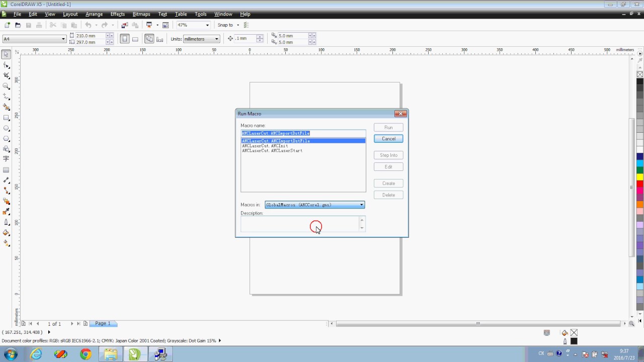Select the Outline Pen tool
Image resolution: width=644 pixels, height=362 pixels.
(7, 222)
